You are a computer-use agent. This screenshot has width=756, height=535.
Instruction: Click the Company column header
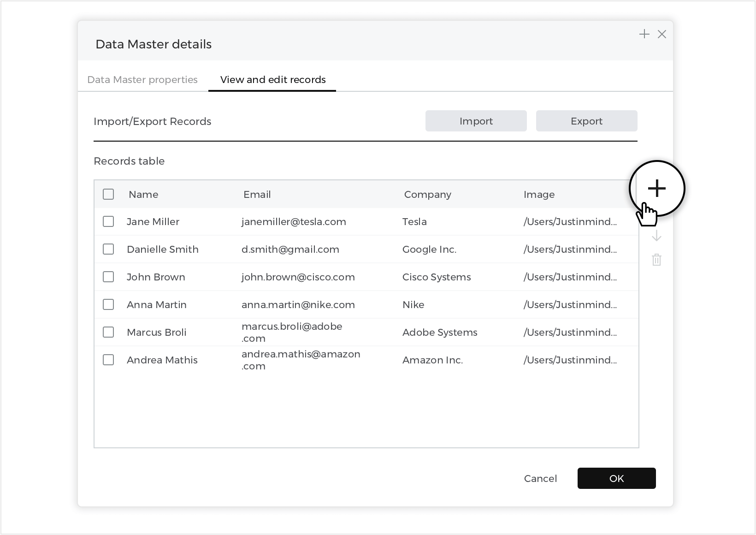pyautogui.click(x=427, y=195)
